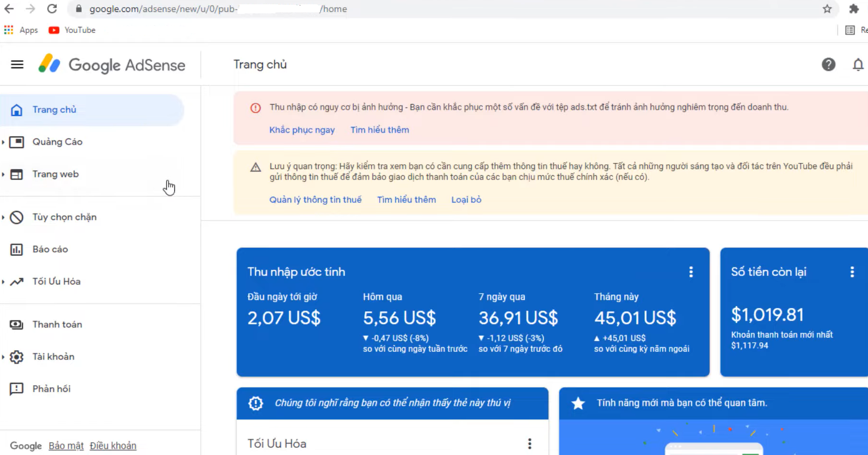Click the Thanh toán payment icon
The height and width of the screenshot is (455, 868).
[17, 325]
